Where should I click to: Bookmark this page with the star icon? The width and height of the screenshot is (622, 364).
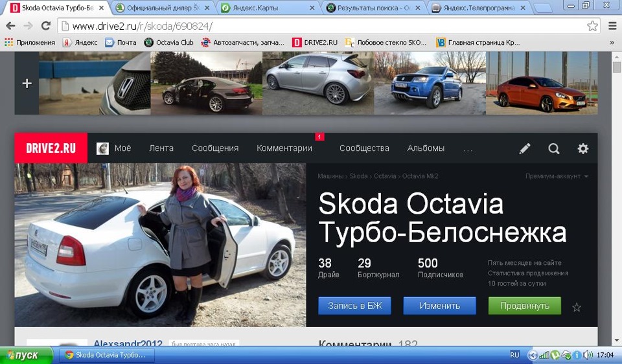point(592,26)
